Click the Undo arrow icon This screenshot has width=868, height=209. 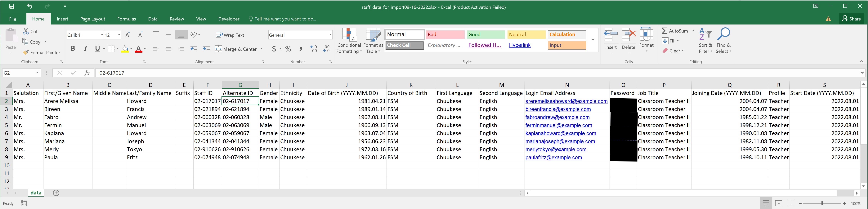coord(30,6)
